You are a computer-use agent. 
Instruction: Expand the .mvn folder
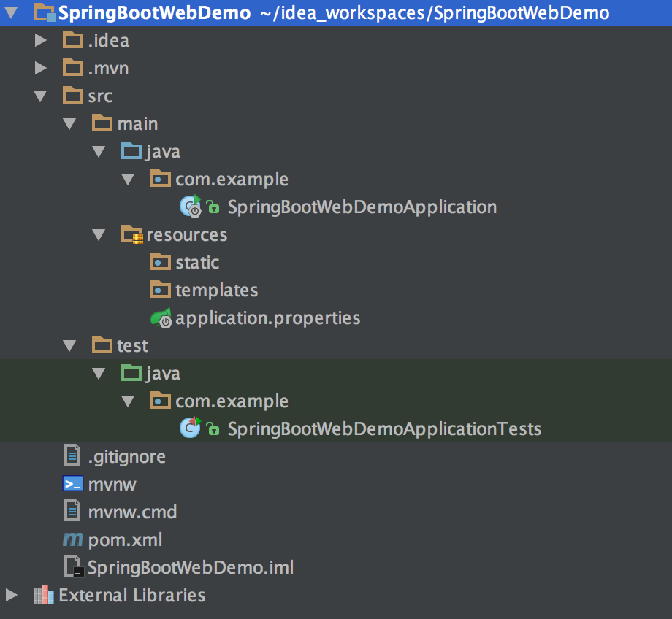(41, 68)
